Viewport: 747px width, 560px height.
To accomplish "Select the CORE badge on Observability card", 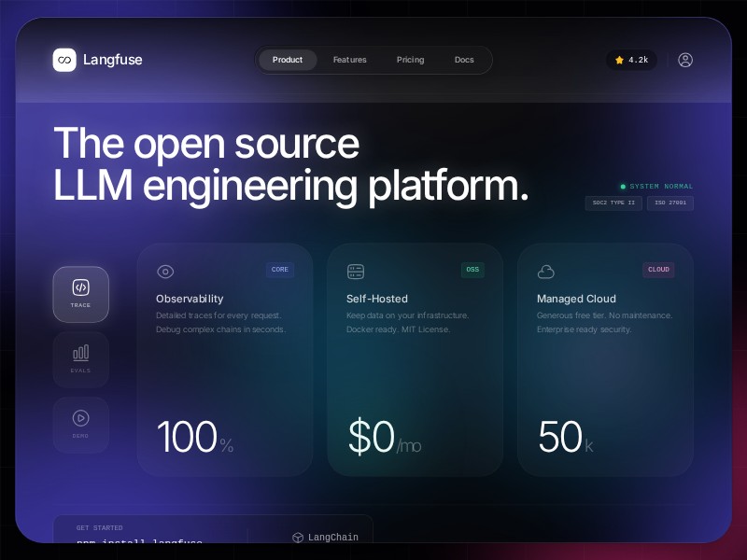I will click(280, 270).
